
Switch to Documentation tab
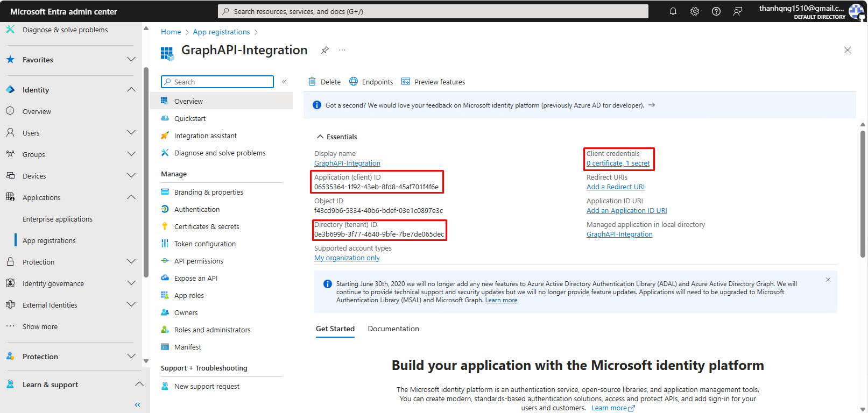click(393, 329)
